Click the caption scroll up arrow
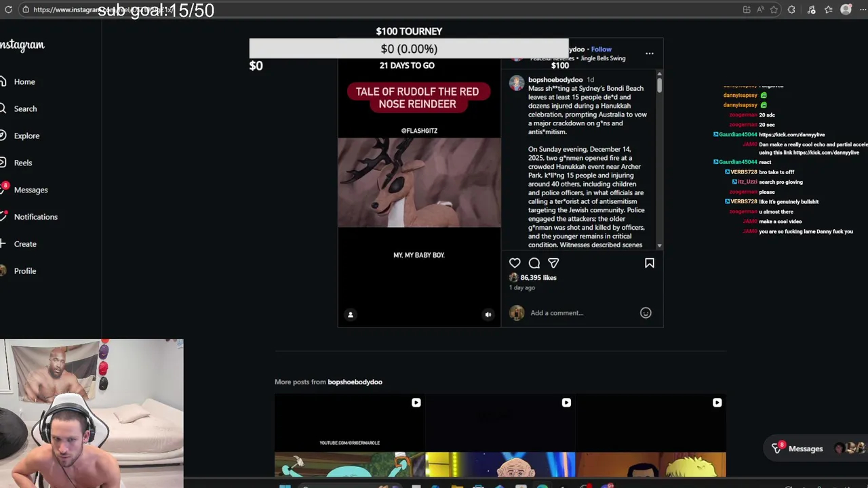 point(659,74)
